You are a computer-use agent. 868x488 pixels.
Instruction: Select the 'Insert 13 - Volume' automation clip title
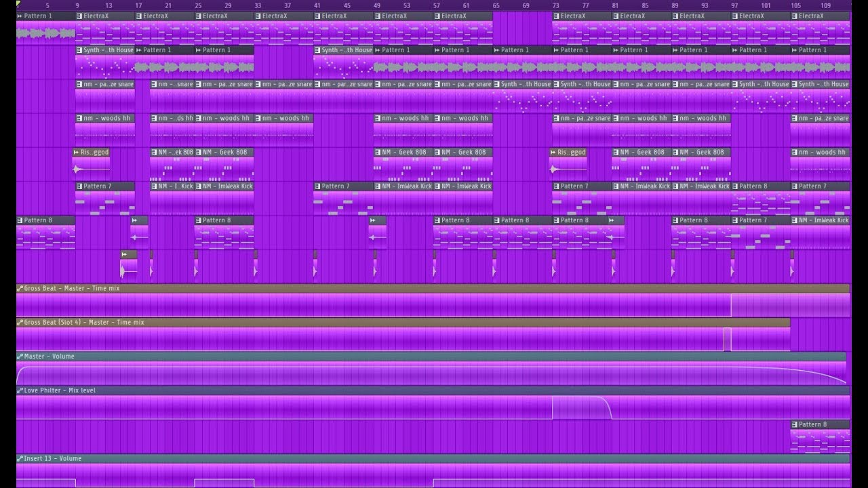[53, 458]
